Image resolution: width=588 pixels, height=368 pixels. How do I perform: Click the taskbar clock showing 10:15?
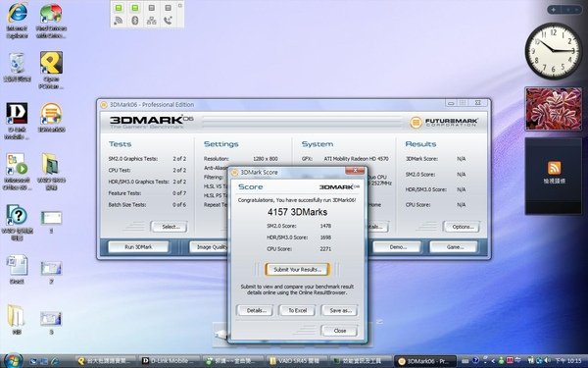pos(568,361)
